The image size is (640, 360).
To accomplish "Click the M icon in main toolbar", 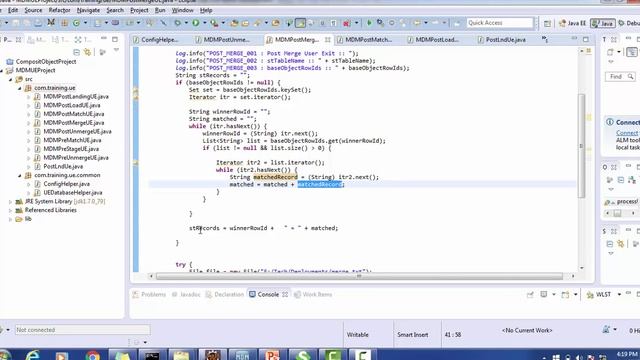I will [51, 22].
